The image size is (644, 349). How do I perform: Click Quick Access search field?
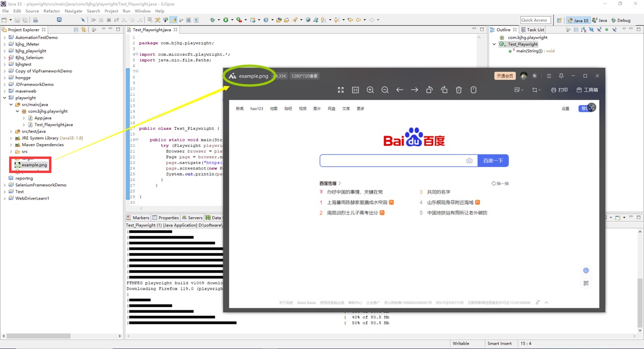[535, 20]
